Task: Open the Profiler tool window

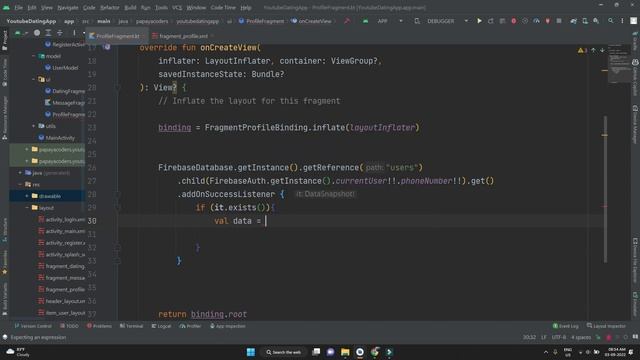Action: [191, 326]
